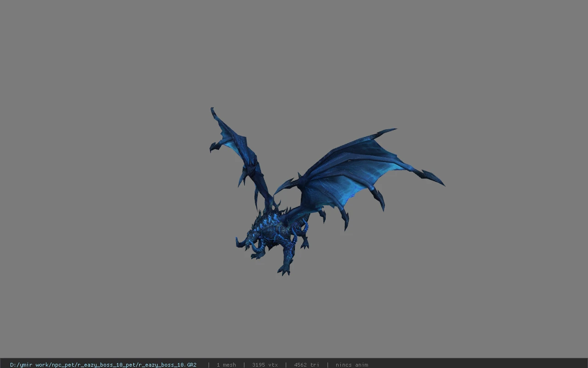Click the "1 mesh" status entry
Screen dimensions: 588x368
226,365
